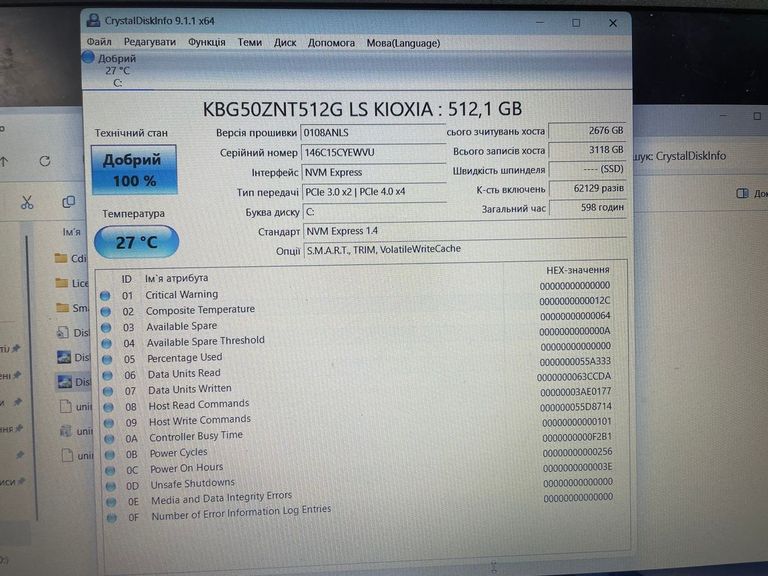Select the Composite Temperature attribute name
This screenshot has width=768, height=576.
[200, 310]
